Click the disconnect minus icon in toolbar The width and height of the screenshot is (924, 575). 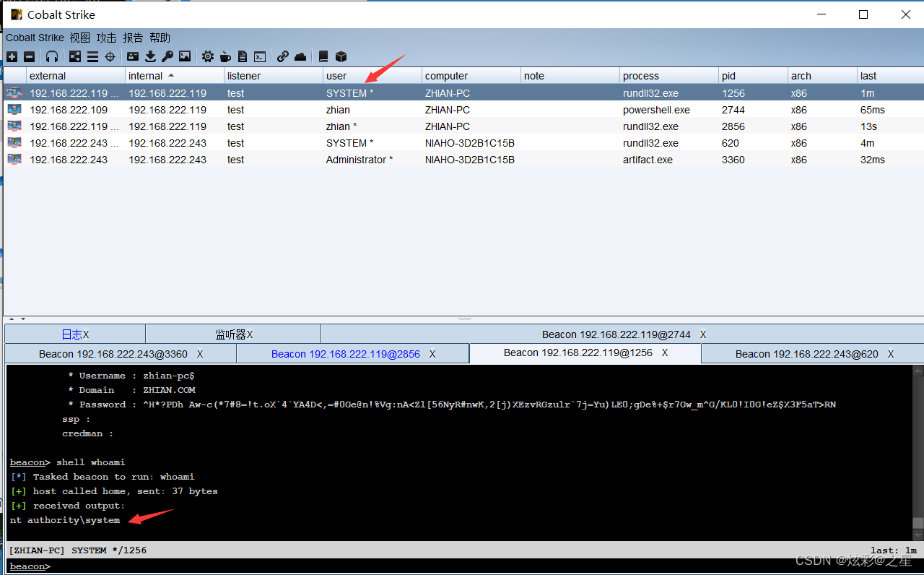(x=29, y=56)
